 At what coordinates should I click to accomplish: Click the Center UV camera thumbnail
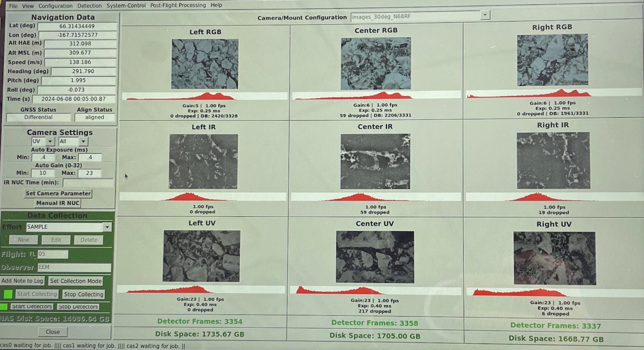point(375,257)
